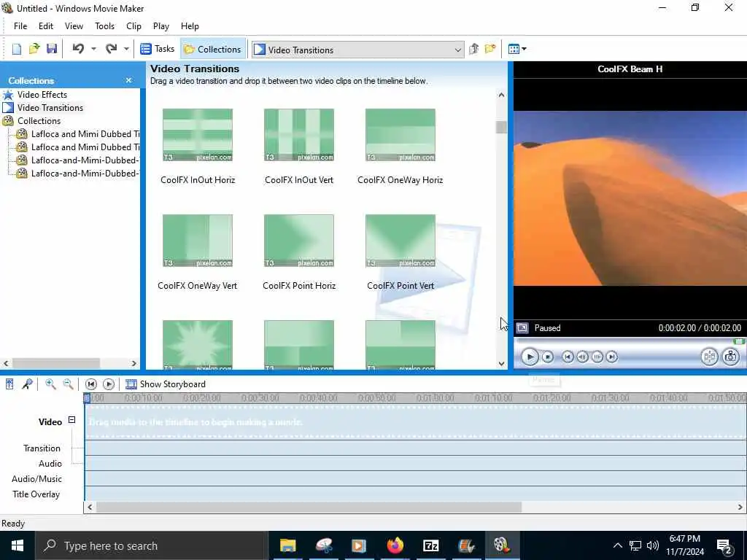Split the clip at current frame
The image size is (747, 560).
[x=709, y=357]
